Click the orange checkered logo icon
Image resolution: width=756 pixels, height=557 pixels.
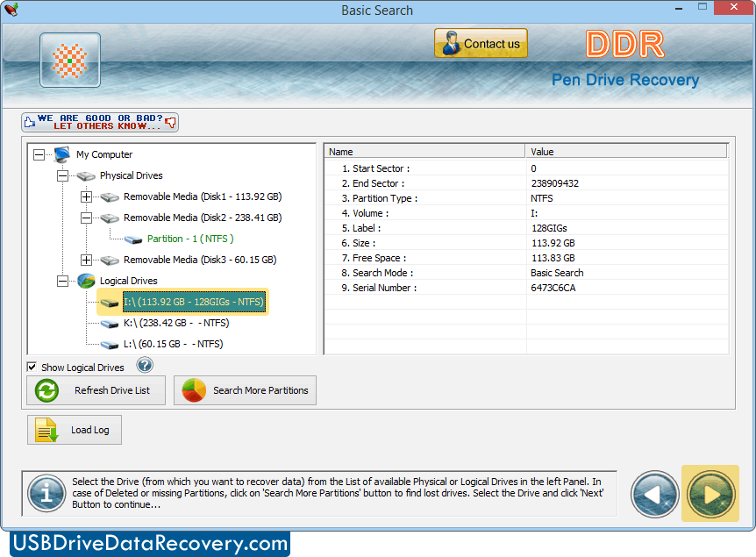coord(70,60)
